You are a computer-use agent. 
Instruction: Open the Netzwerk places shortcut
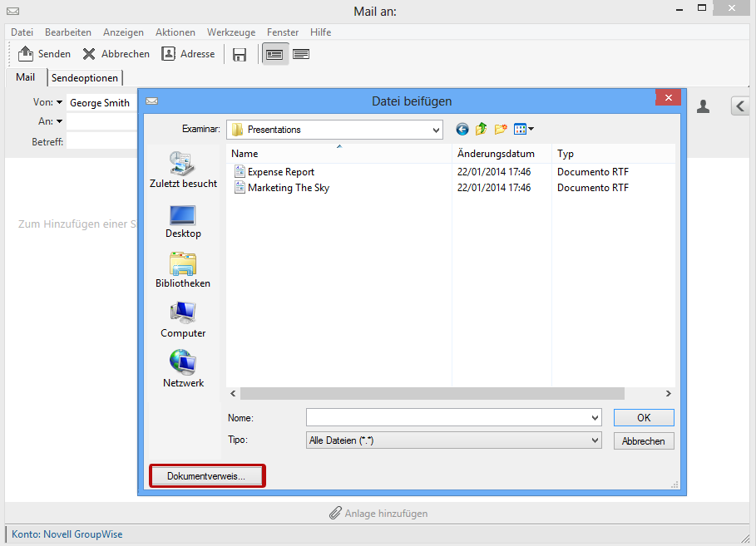pos(183,369)
